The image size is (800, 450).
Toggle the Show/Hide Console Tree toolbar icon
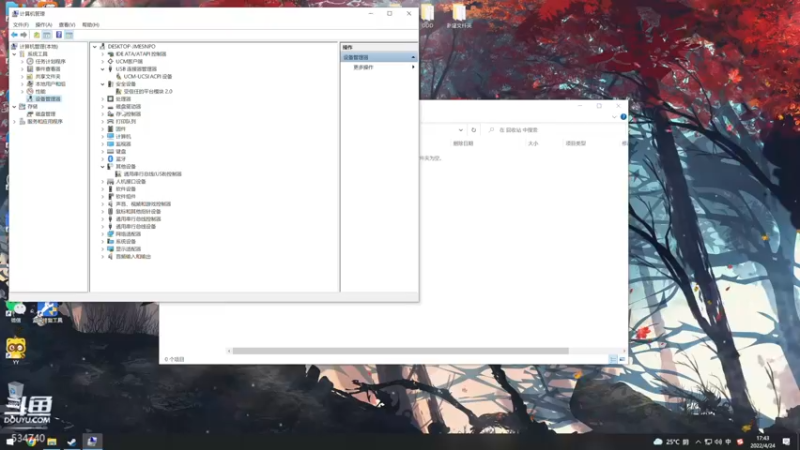(47, 35)
